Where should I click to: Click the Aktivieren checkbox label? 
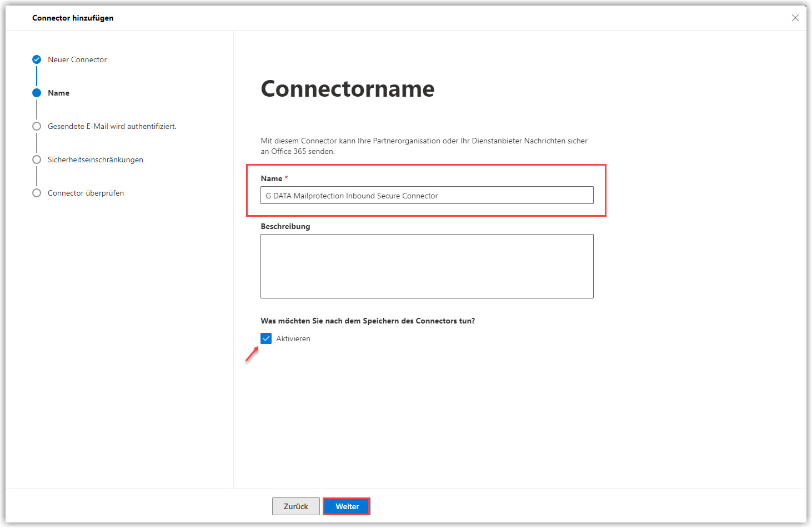coord(293,338)
